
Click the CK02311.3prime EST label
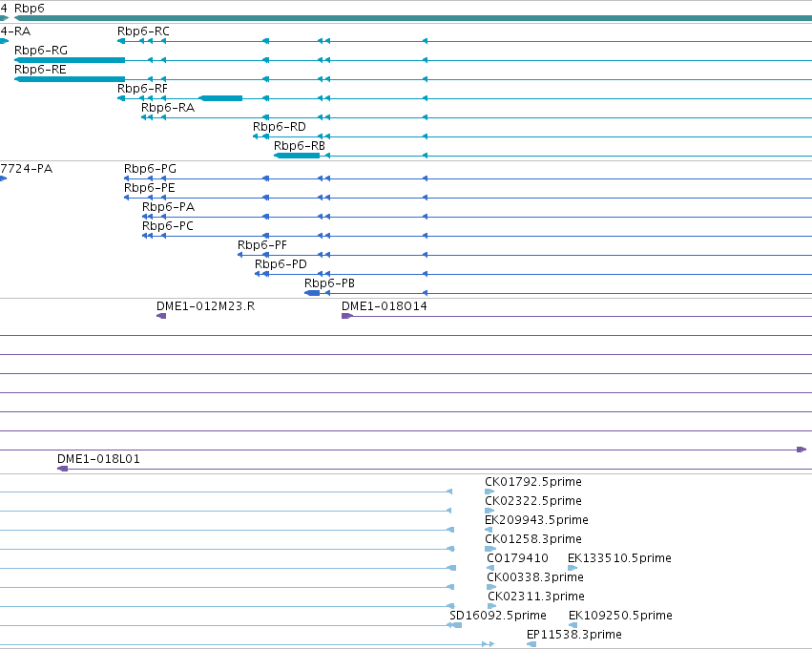(x=536, y=597)
